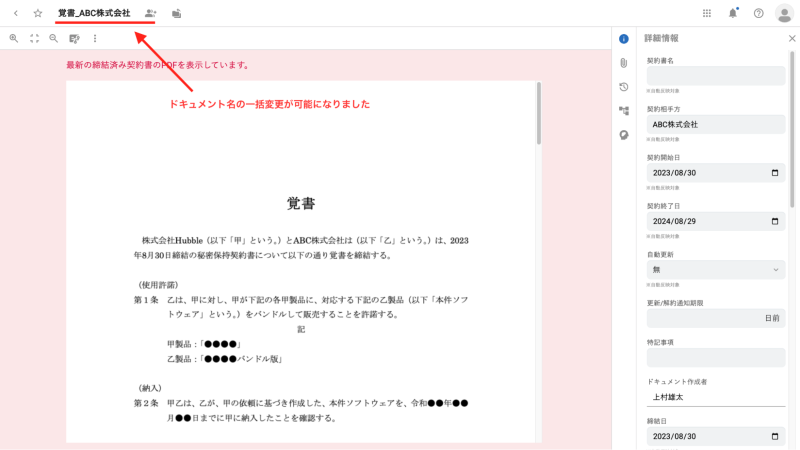Open calendar picker for 契約開始日
Image resolution: width=800 pixels, height=450 pixels.
pos(775,173)
